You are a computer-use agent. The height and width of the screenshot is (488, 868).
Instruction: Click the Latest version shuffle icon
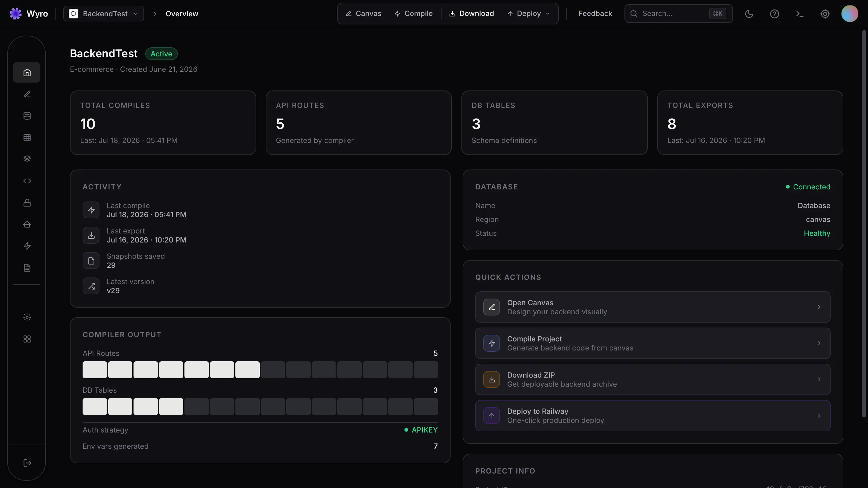click(x=91, y=286)
